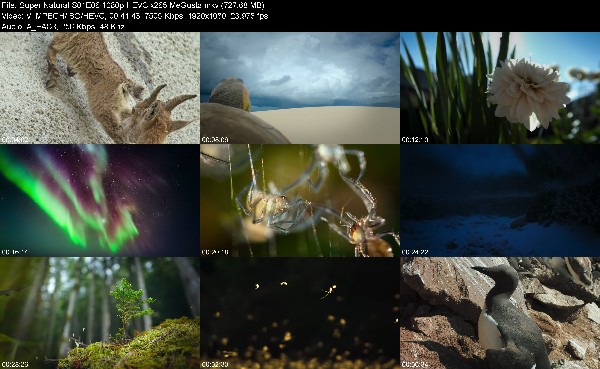Click timestamp on the sand dune thumbnail

pos(215,140)
